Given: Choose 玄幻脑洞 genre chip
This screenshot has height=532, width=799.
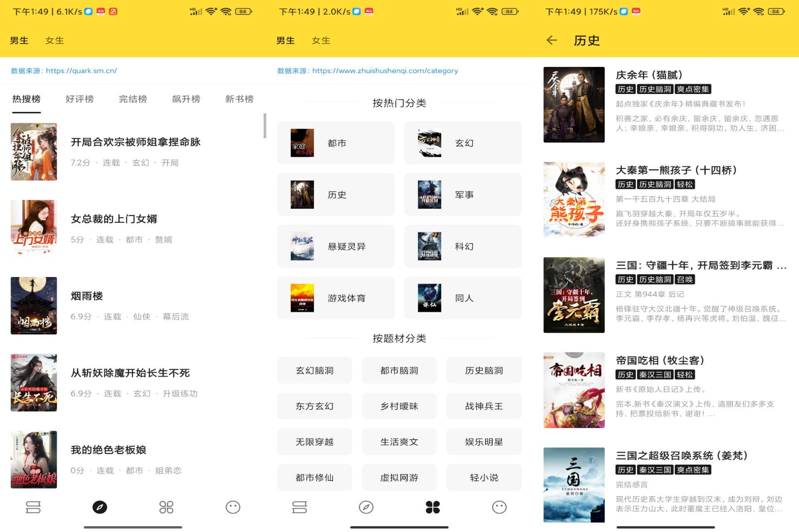Looking at the screenshot, I should tap(315, 370).
